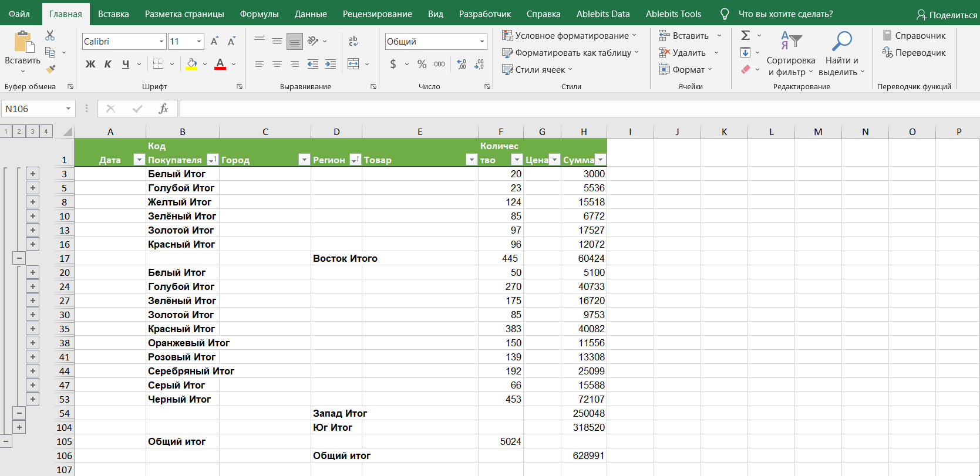The height and width of the screenshot is (476, 980).
Task: Apply the percent number format
Action: click(422, 64)
